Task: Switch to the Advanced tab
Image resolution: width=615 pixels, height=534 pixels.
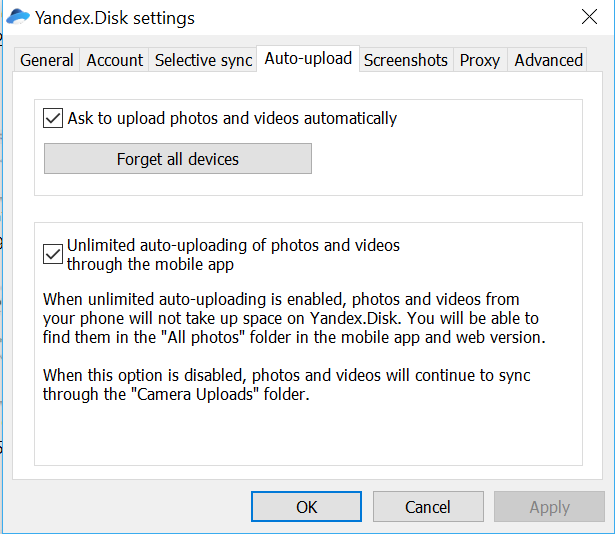Action: point(548,60)
